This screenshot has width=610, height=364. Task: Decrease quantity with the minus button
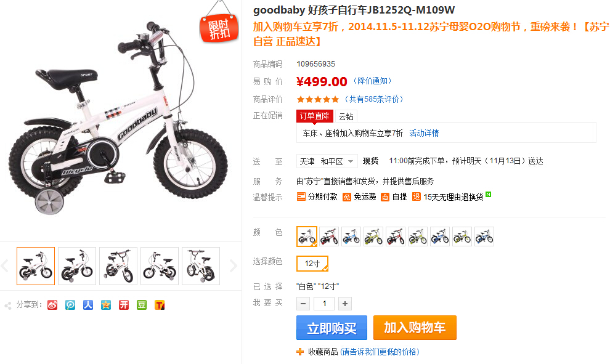[303, 304]
